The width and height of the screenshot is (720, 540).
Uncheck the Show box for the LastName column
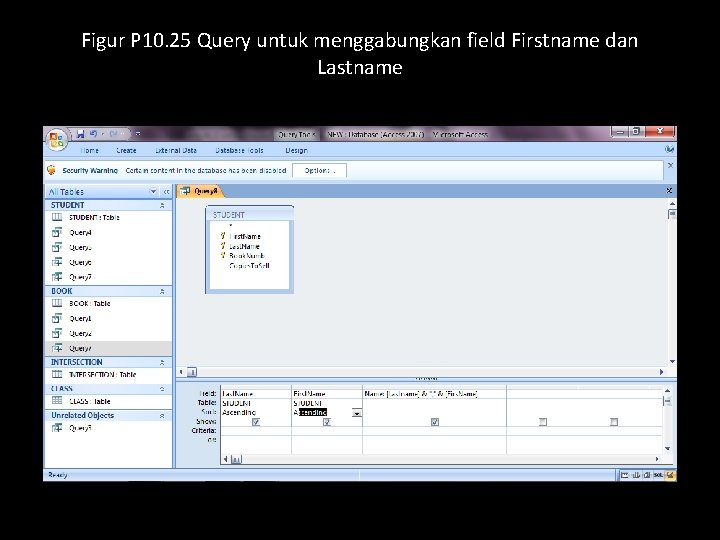(x=256, y=422)
